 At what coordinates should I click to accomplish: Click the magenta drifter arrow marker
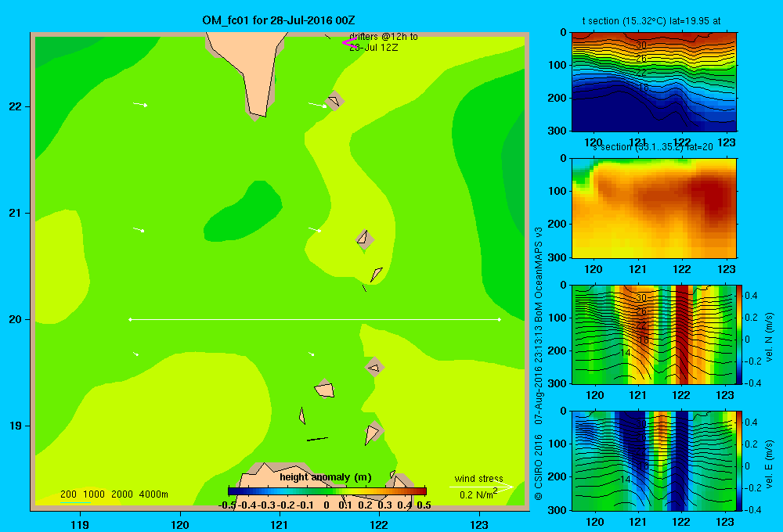tap(349, 43)
